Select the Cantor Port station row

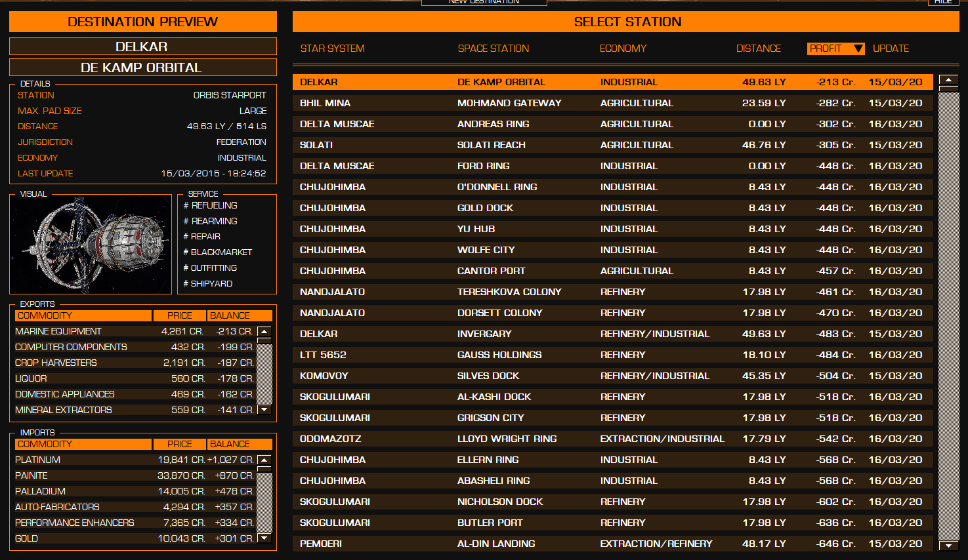pos(612,271)
